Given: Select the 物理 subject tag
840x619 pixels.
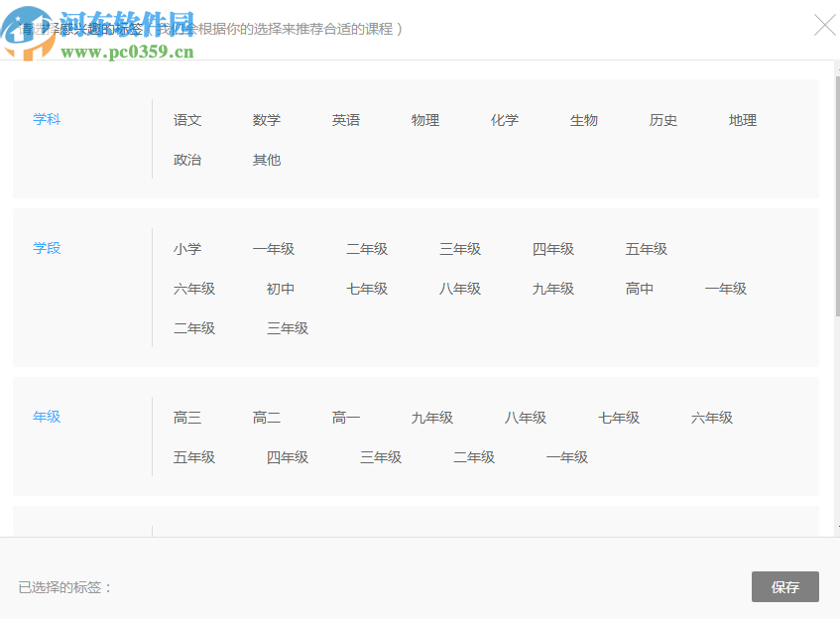Looking at the screenshot, I should [x=424, y=120].
